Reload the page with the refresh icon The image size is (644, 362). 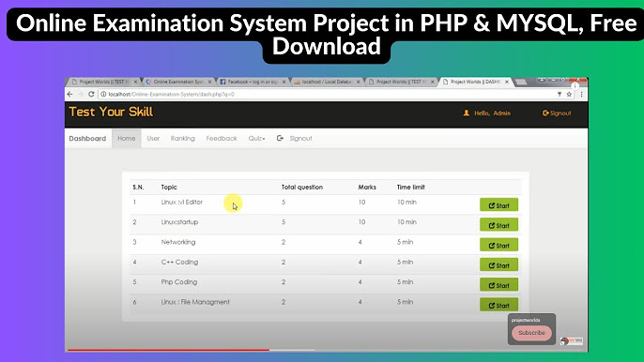91,94
